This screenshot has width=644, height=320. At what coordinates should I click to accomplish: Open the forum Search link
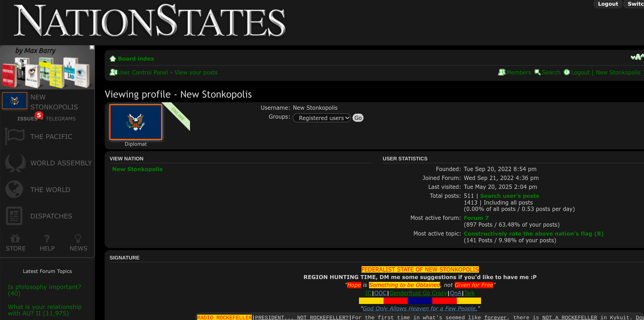tap(551, 72)
